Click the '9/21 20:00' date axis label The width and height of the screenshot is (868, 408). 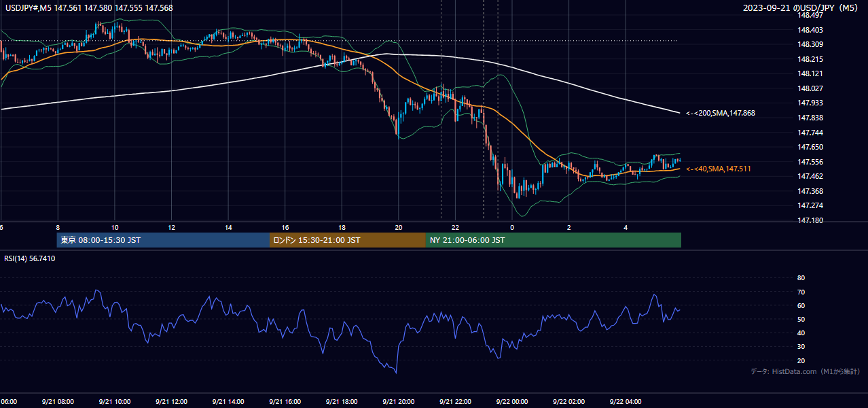[x=399, y=402]
